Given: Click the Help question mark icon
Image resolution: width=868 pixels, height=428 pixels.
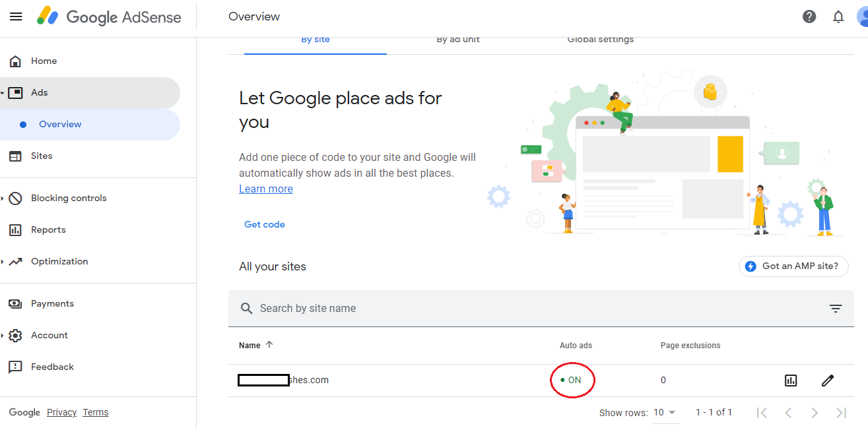Looking at the screenshot, I should 809,16.
